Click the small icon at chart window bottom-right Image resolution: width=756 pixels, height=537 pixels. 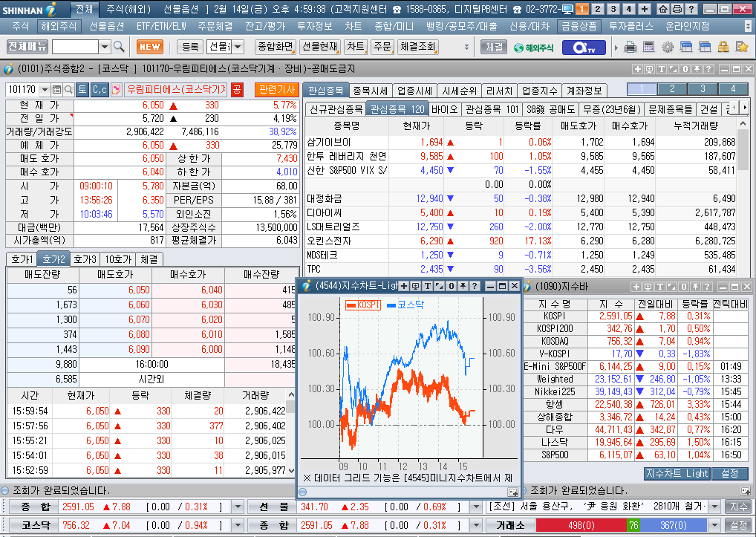[x=513, y=492]
